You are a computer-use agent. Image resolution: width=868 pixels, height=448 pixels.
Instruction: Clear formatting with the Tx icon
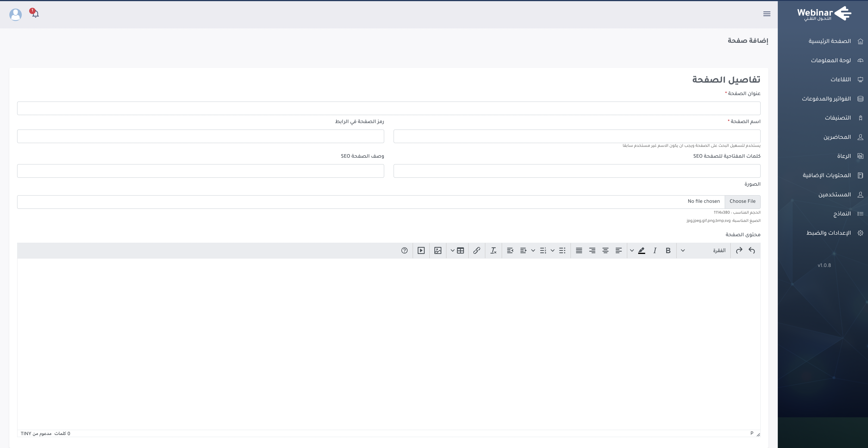coord(494,250)
